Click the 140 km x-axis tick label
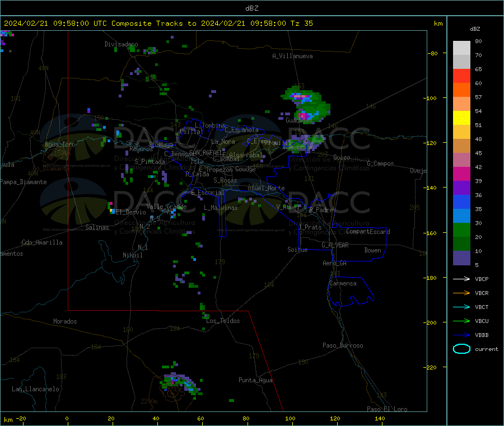Image resolution: width=504 pixels, height=426 pixels. [x=380, y=418]
